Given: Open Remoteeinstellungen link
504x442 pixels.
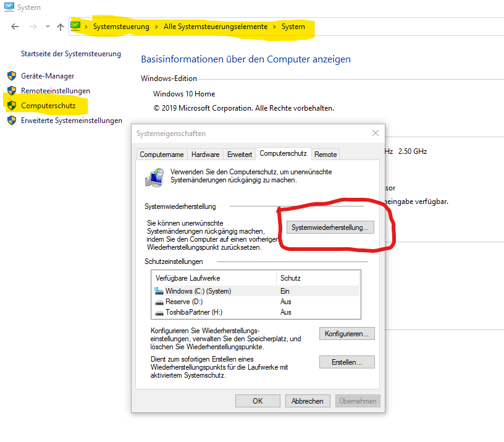Looking at the screenshot, I should click(56, 91).
